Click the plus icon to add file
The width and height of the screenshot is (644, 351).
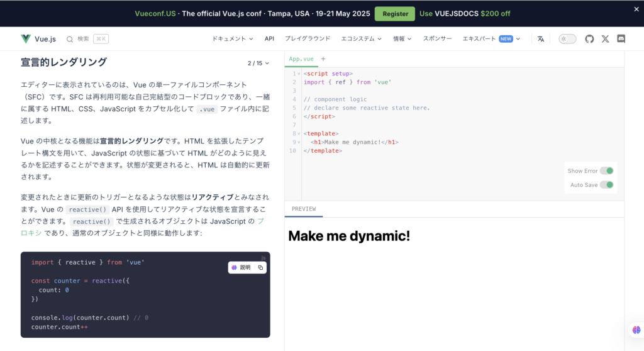pyautogui.click(x=323, y=58)
